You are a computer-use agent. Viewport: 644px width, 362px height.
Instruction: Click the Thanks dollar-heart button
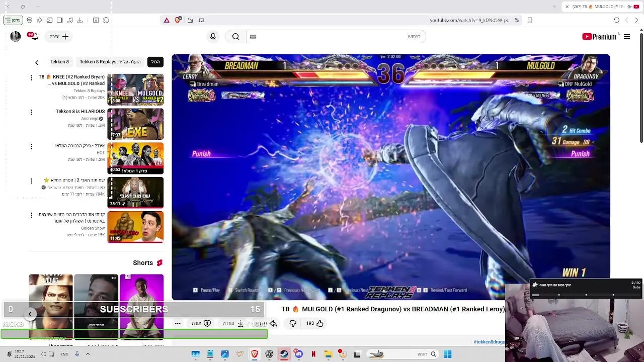coord(201,323)
